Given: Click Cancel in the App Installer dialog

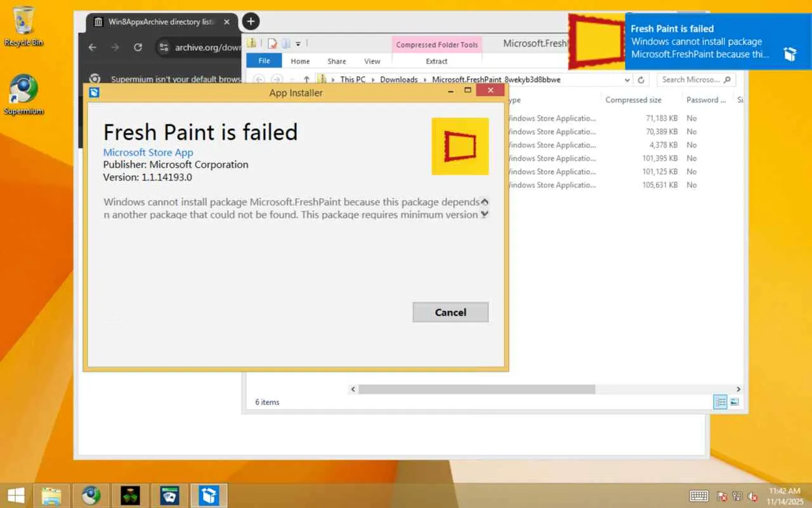Looking at the screenshot, I should [x=450, y=312].
